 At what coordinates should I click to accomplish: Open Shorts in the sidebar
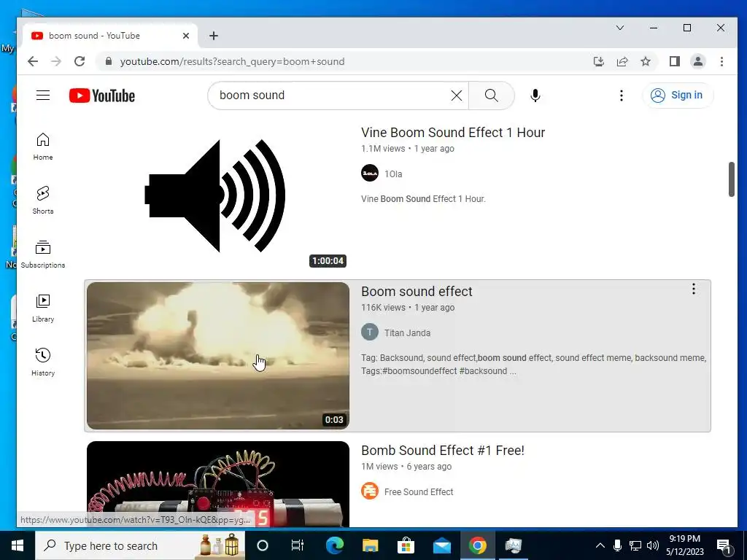click(x=43, y=200)
